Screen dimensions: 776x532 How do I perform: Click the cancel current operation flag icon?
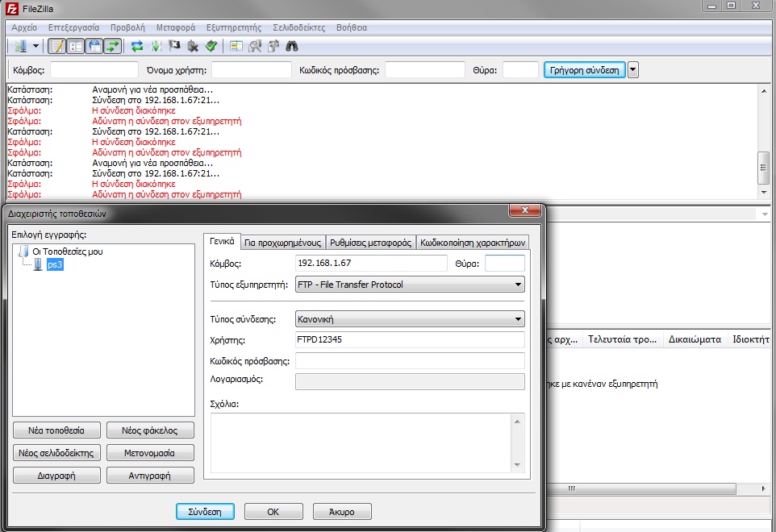point(174,47)
